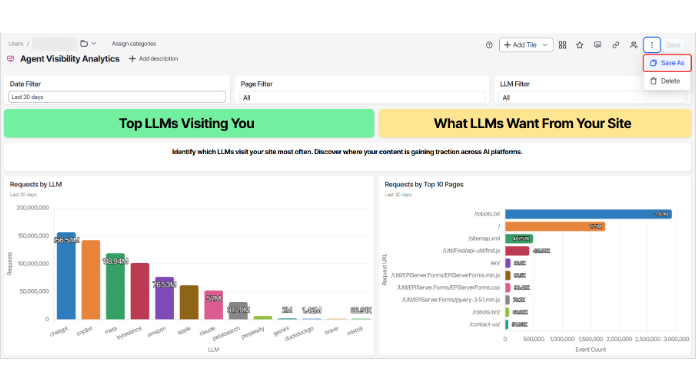696x392 pixels.
Task: Click the gray petalsearch bar
Action: [238, 311]
